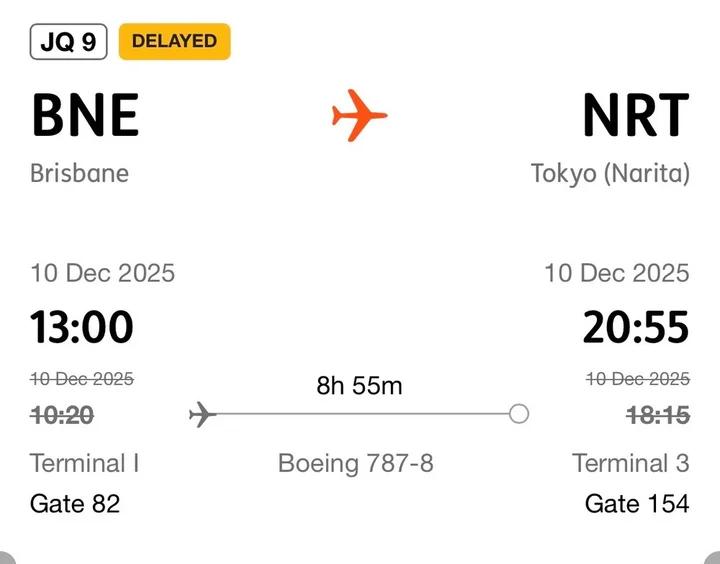Click the new arrival time 20:55

636,327
